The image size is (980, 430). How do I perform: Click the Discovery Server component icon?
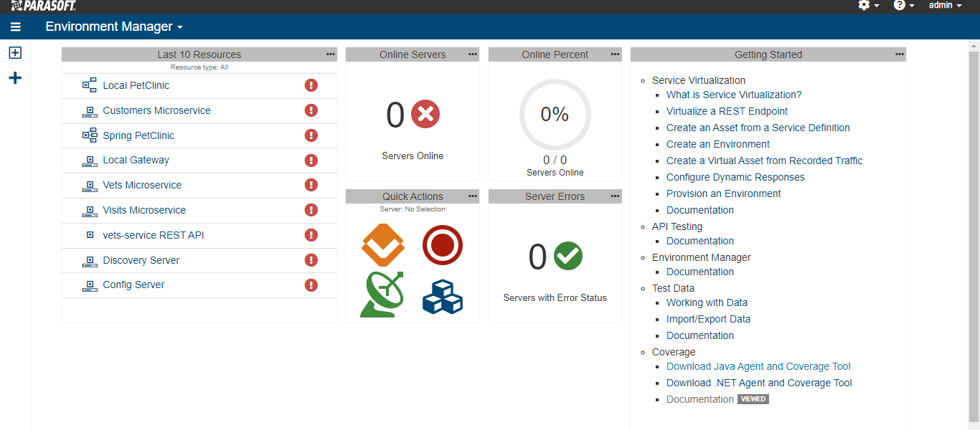point(90,261)
